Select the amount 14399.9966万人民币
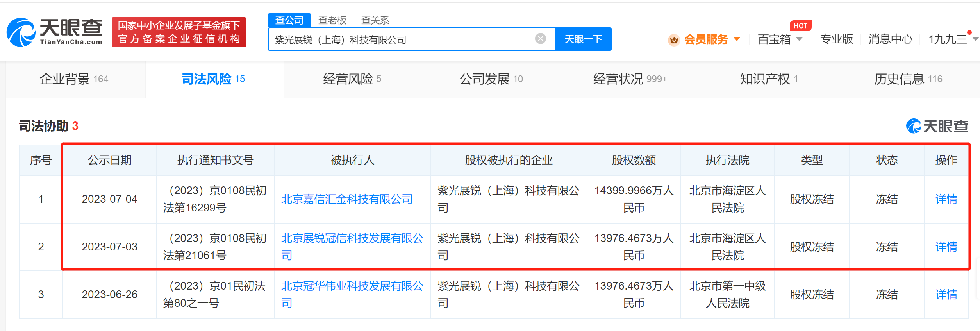This screenshot has width=980, height=331. pyautogui.click(x=634, y=199)
